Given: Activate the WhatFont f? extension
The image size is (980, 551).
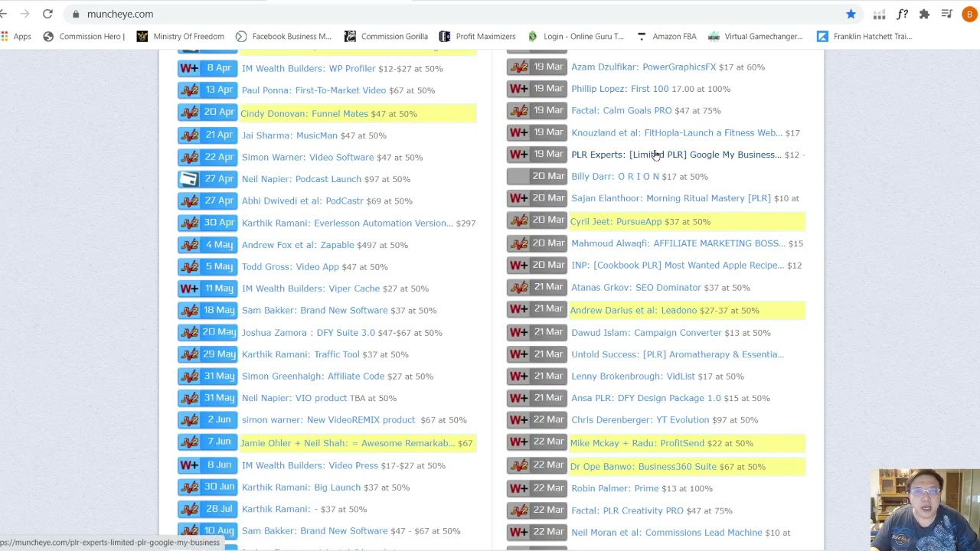Looking at the screenshot, I should pos(902,14).
